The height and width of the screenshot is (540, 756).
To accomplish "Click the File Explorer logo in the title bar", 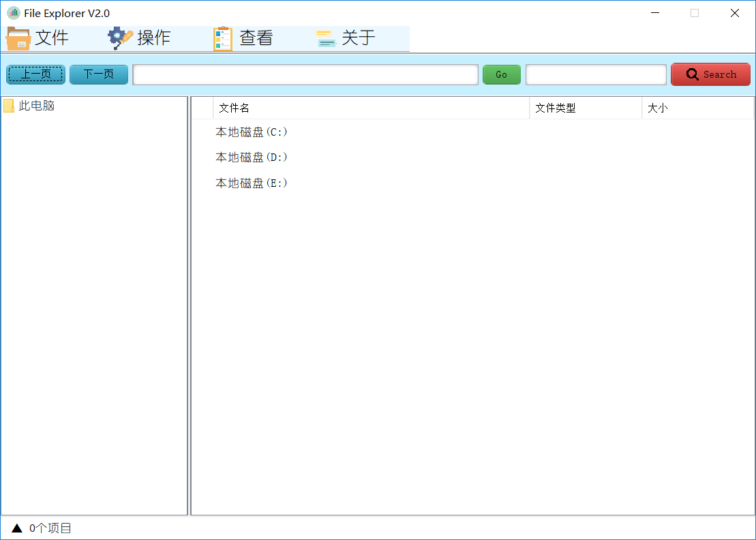I will [x=12, y=12].
